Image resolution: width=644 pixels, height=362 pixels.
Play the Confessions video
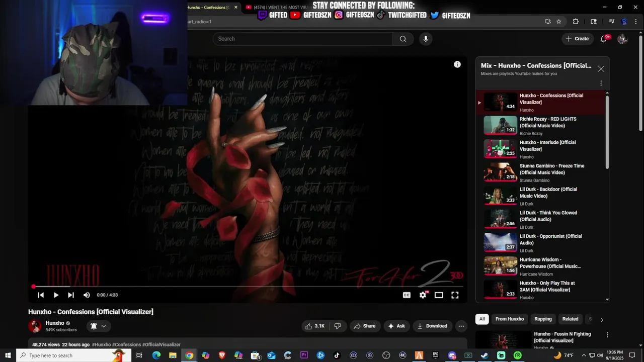point(56,295)
